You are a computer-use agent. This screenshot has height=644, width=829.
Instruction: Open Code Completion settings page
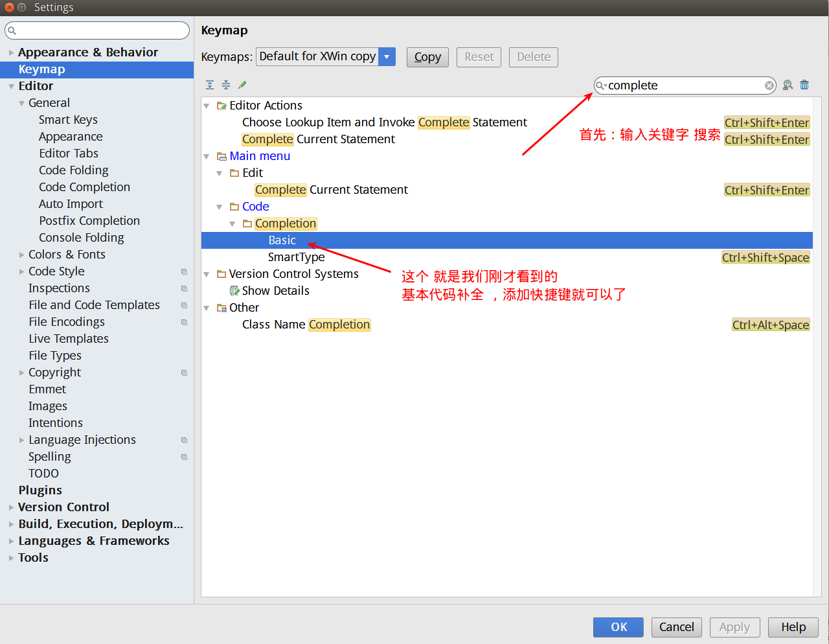point(84,187)
